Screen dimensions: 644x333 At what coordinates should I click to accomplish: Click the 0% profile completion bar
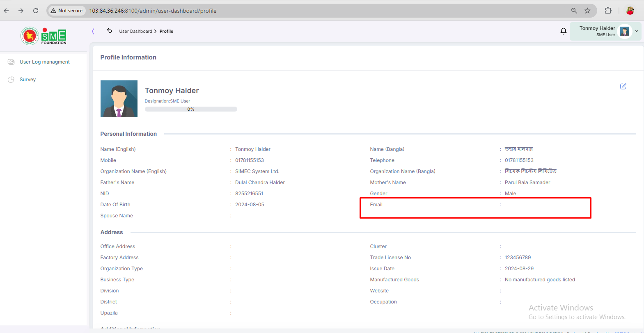[x=191, y=109]
